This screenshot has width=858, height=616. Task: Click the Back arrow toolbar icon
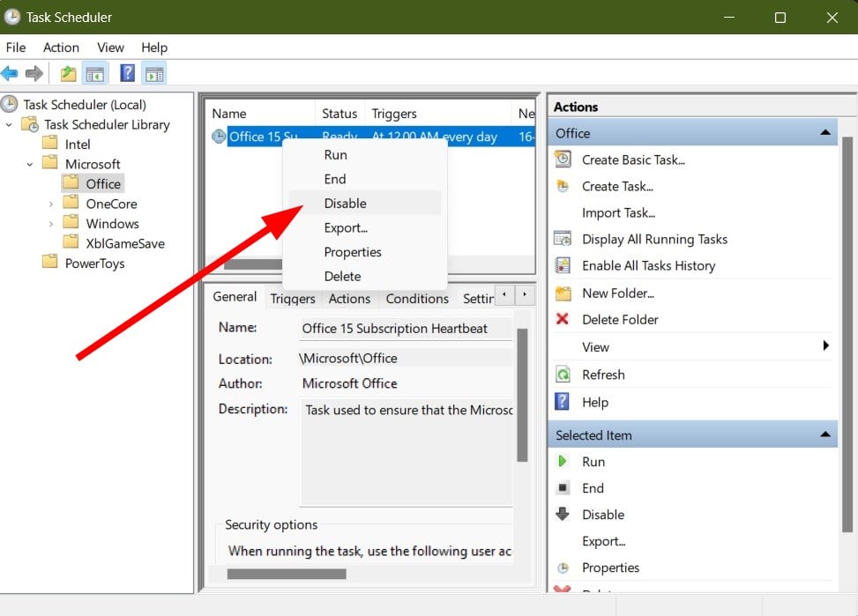(10, 73)
